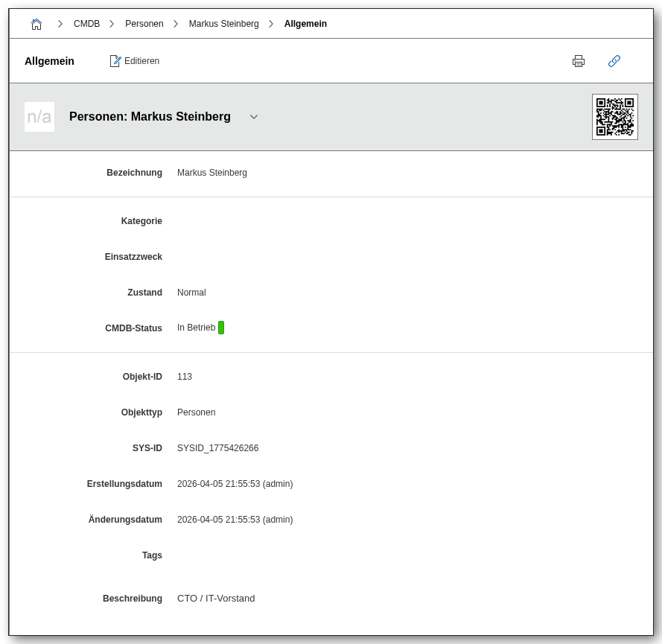Image resolution: width=662 pixels, height=644 pixels.
Task: Click the chevron before Allgemein breadcrumb
Action: [271, 24]
